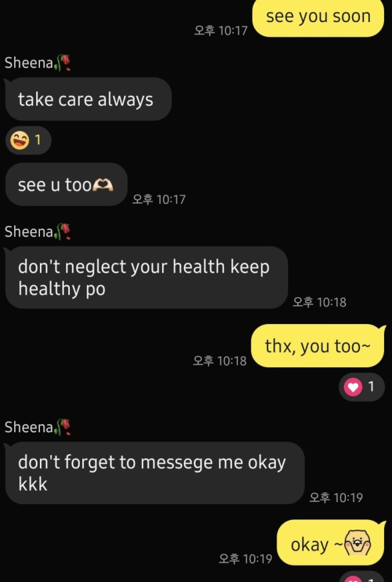Select 'don't forget to messege me' bubble

tap(155, 473)
